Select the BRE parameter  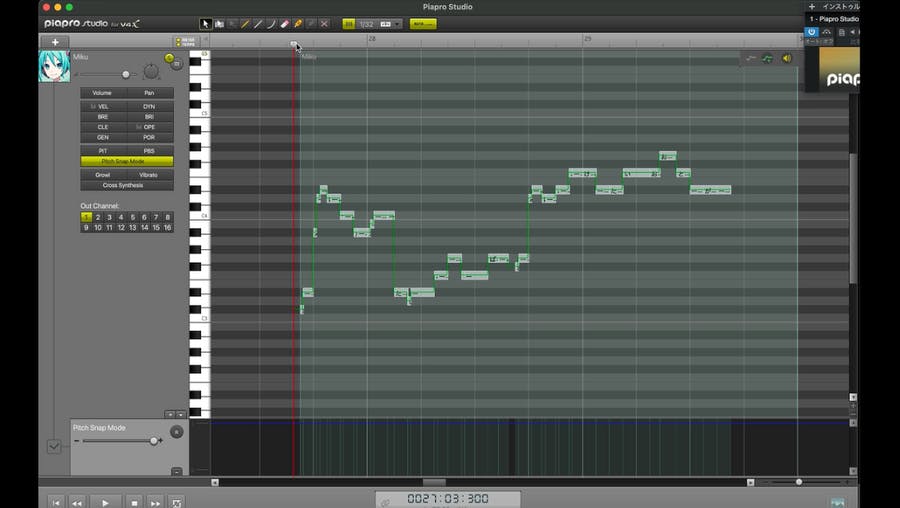[103, 117]
